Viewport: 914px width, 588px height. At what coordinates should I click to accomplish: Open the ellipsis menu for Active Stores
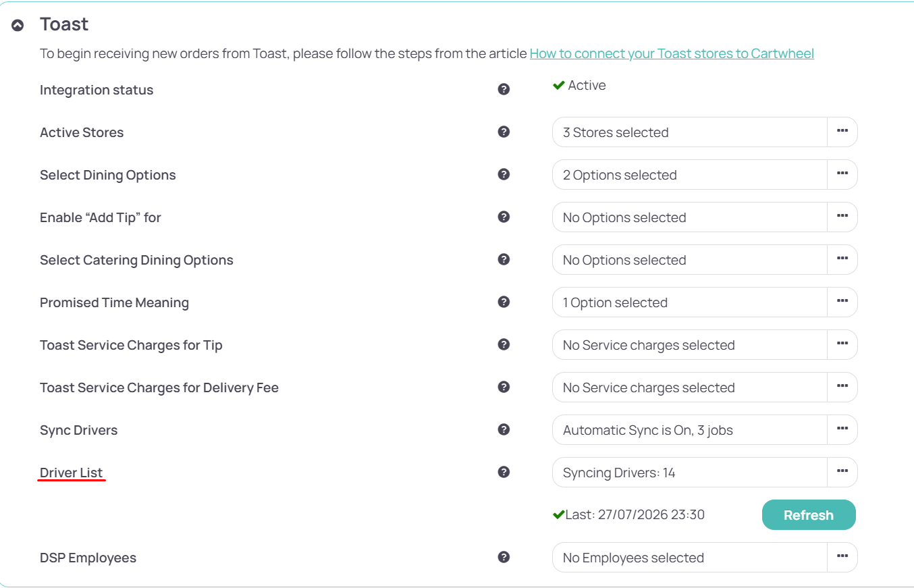click(842, 132)
